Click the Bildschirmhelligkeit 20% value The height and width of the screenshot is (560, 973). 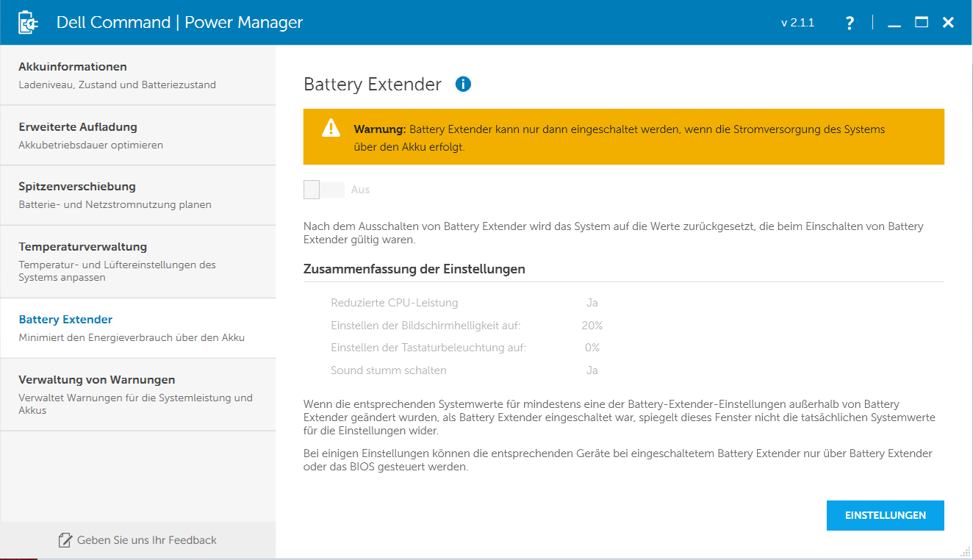tap(592, 326)
